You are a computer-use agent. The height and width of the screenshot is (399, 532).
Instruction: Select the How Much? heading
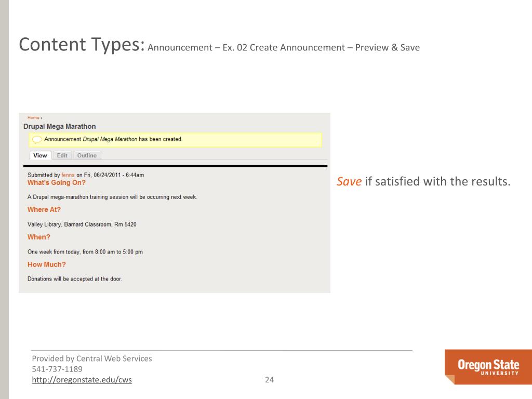pos(46,264)
